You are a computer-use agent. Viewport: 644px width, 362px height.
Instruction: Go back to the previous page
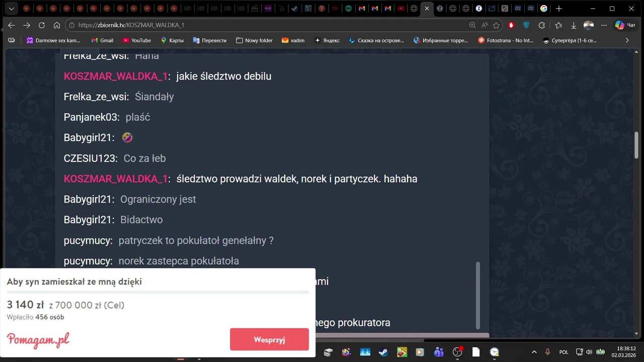(x=11, y=25)
